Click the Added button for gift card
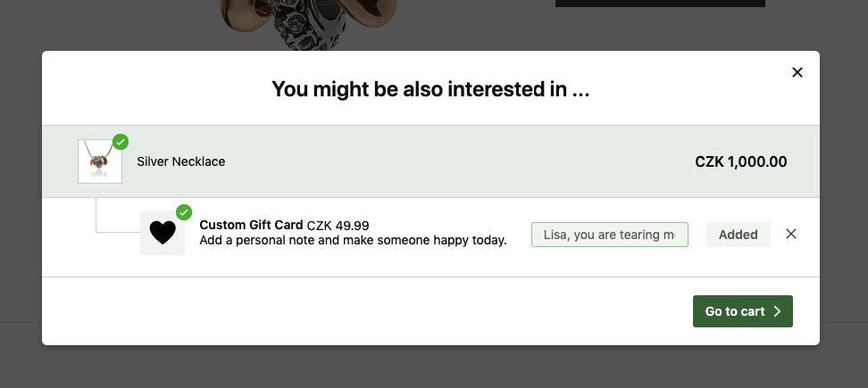This screenshot has width=868, height=388. 738,235
